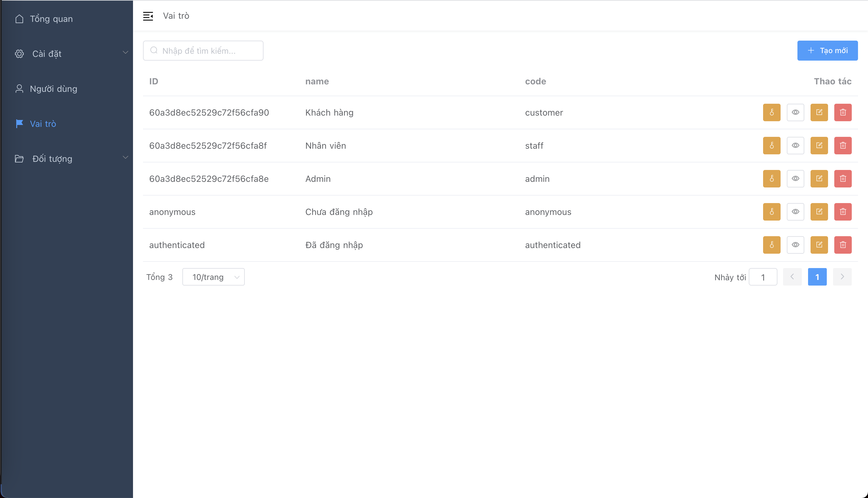Open Người dùng in the sidebar

[53, 89]
